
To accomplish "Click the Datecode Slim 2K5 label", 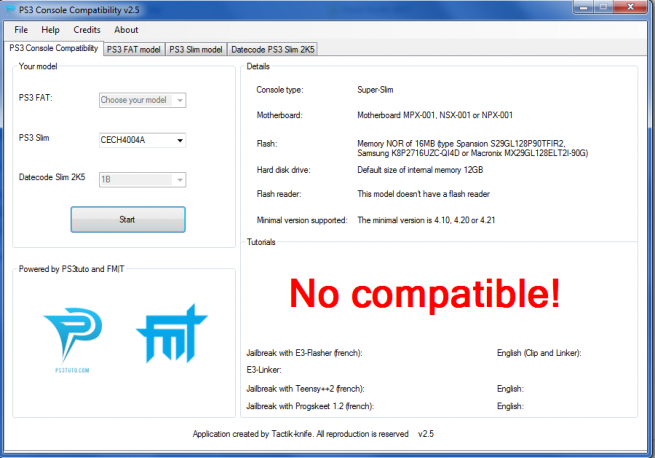I will (52, 177).
